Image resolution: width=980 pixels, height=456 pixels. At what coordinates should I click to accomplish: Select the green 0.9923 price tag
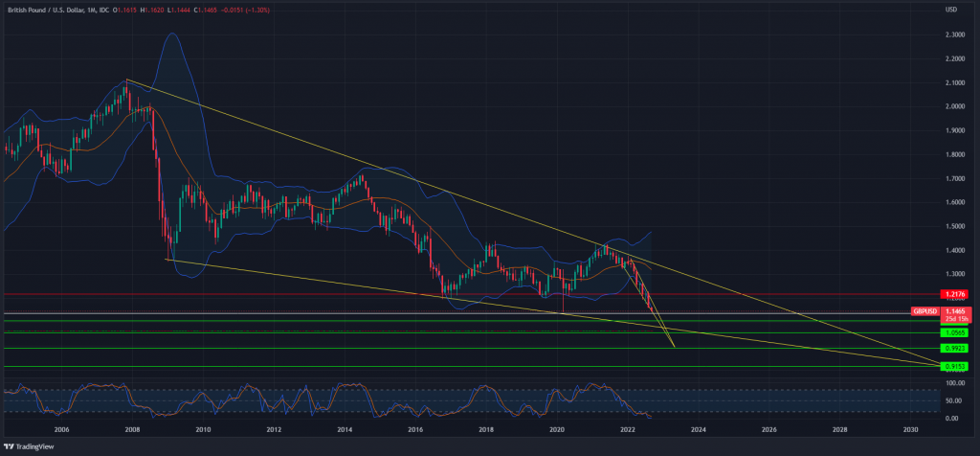click(954, 348)
